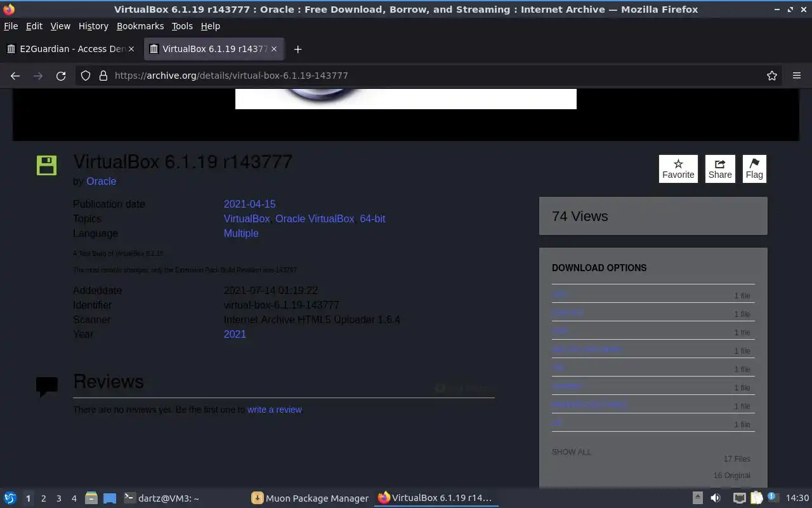Screen dimensions: 812x508
Task: Switch to the E2Guardian tab
Action: point(71,49)
